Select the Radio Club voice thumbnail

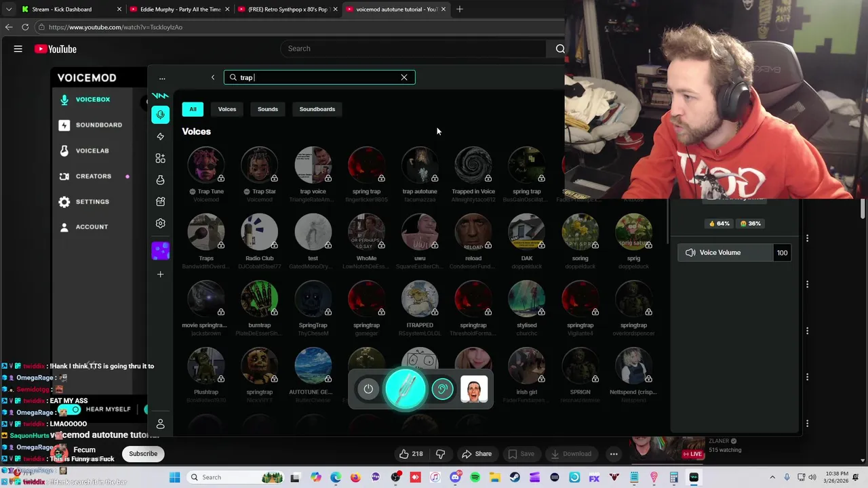(260, 232)
